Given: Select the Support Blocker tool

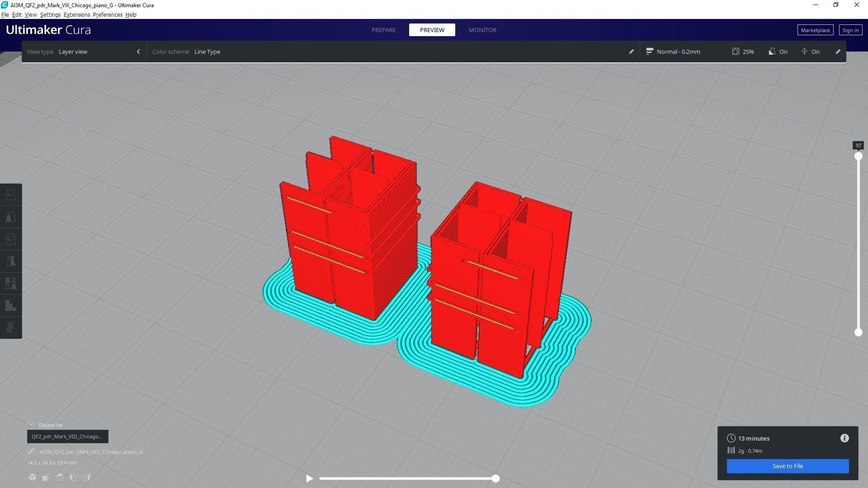Looking at the screenshot, I should pyautogui.click(x=11, y=305).
